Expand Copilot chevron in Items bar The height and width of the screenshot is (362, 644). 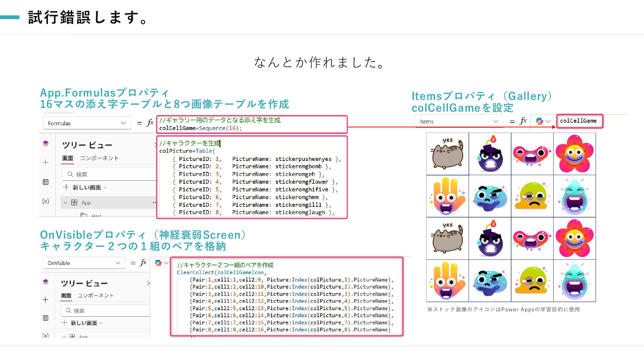pyautogui.click(x=548, y=121)
